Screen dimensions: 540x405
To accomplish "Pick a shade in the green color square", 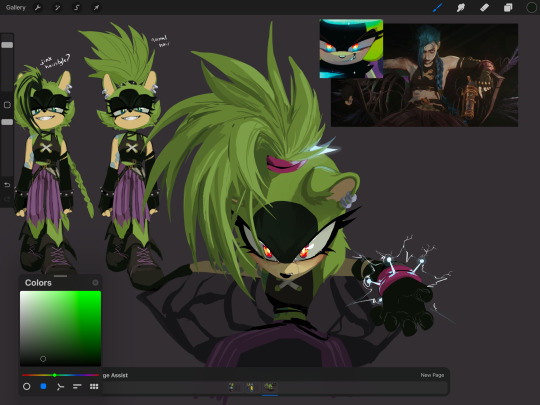I will point(60,328).
